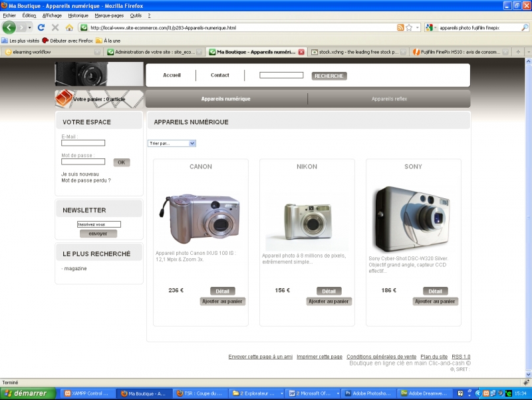Go back using Firefox back arrow
This screenshot has height=400, width=532.
(9, 27)
